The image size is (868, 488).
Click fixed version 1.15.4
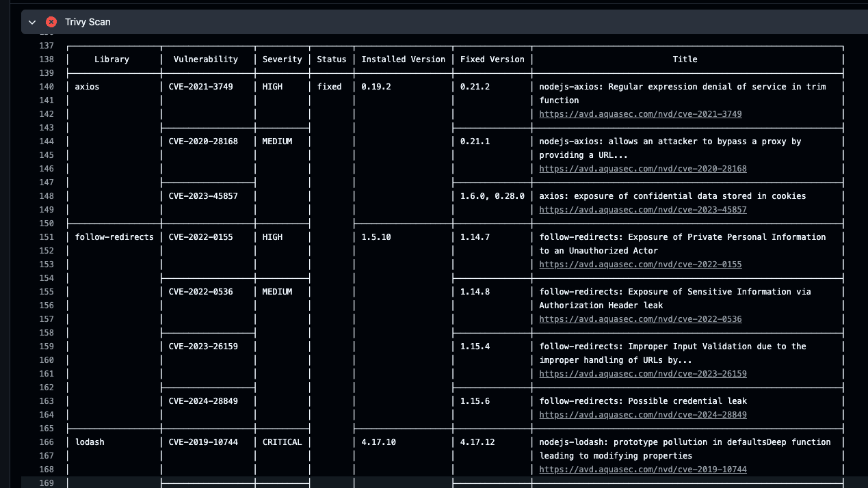[x=475, y=347]
